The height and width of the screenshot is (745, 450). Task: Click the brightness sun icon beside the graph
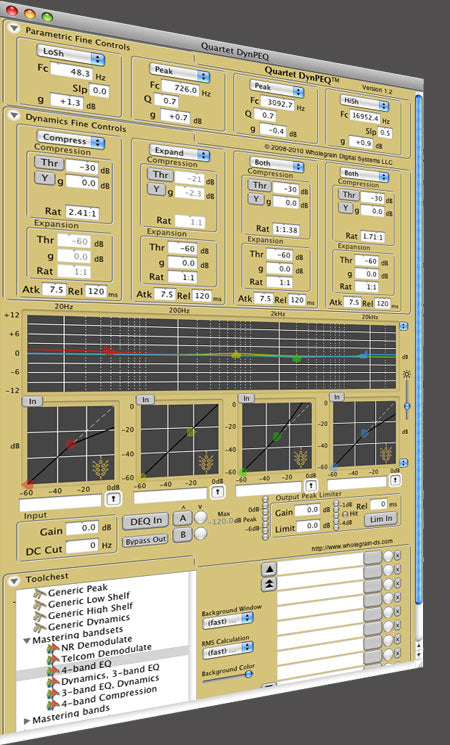pos(406,374)
